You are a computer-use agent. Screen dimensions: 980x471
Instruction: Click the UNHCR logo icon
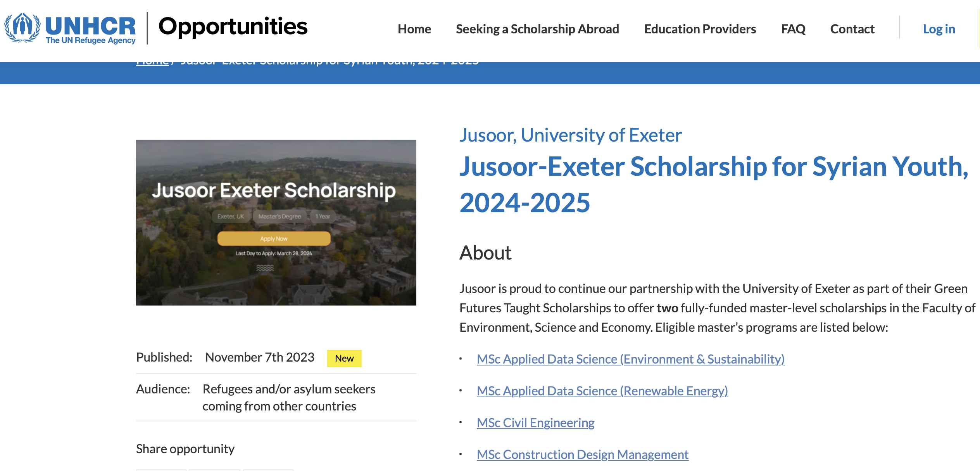22,26
